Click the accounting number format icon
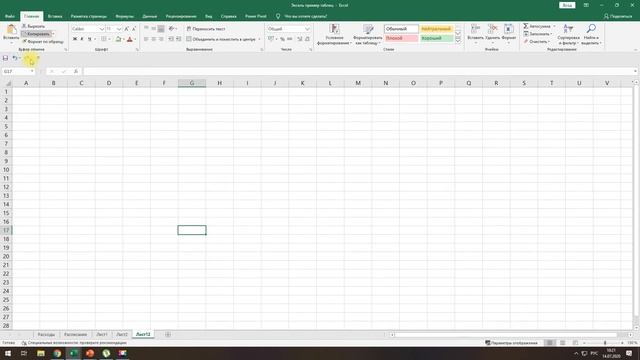This screenshot has height=360, width=640. pyautogui.click(x=271, y=39)
